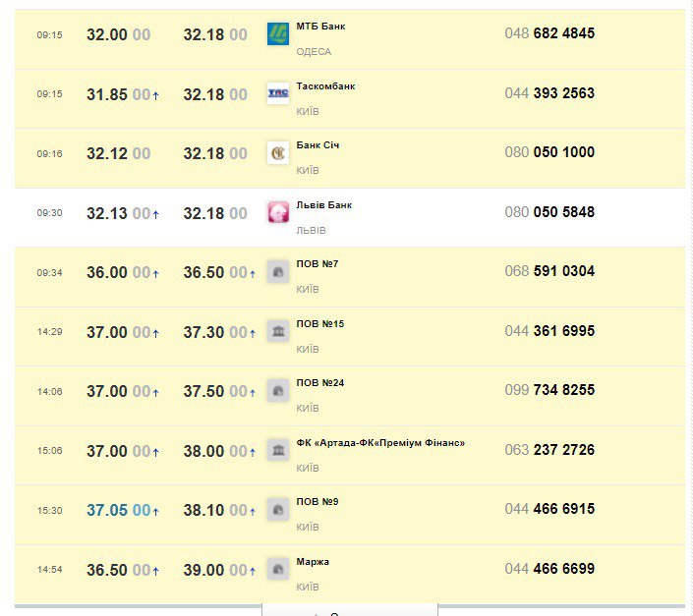This screenshot has height=616, width=693.
Task: Click the ФК «Артада-ФК«Преміум Фінанс» building icon
Action: click(278, 450)
